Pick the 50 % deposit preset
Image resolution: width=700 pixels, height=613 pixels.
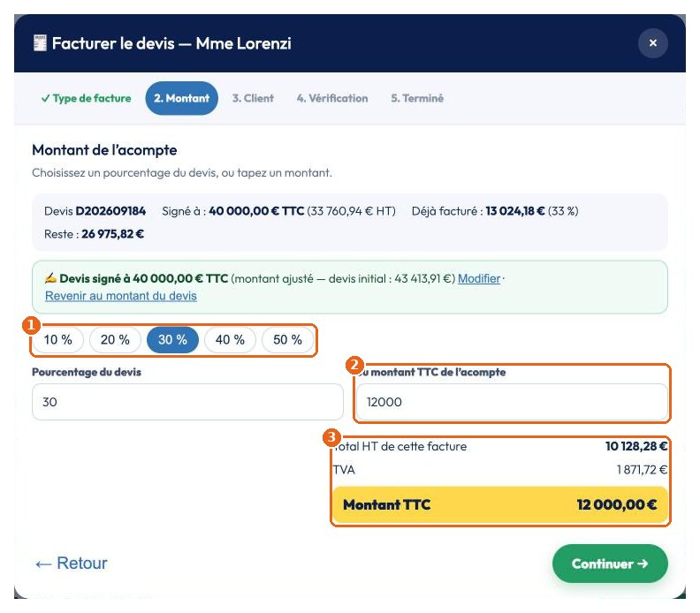click(287, 340)
